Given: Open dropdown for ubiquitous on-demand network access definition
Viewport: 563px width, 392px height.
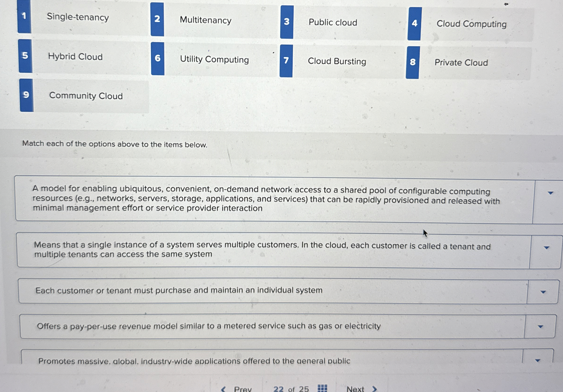Looking at the screenshot, I should (x=550, y=193).
